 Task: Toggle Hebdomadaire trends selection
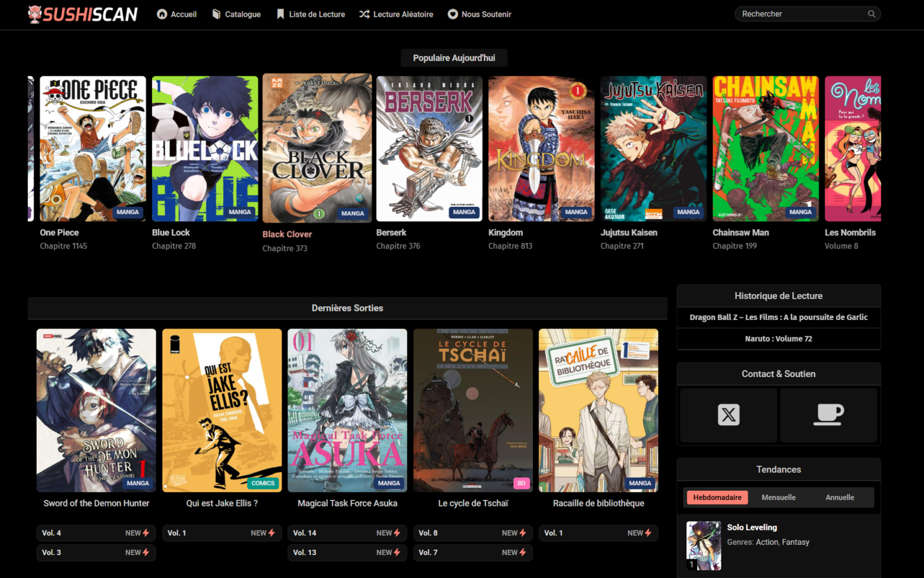(x=717, y=497)
